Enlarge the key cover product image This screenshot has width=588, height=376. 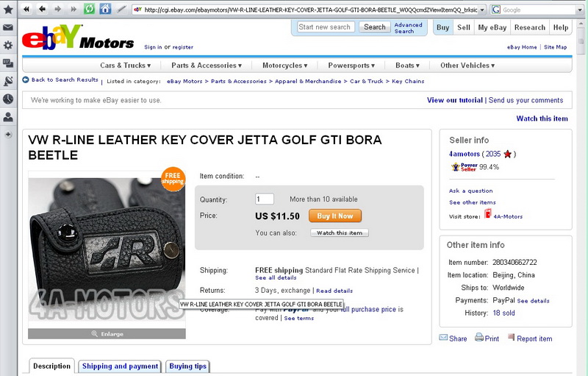pos(107,334)
